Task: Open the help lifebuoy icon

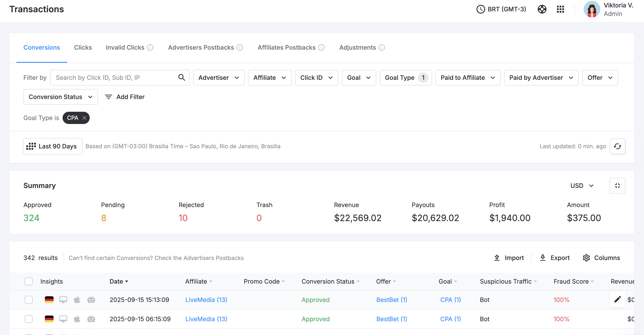Action: coord(542,9)
